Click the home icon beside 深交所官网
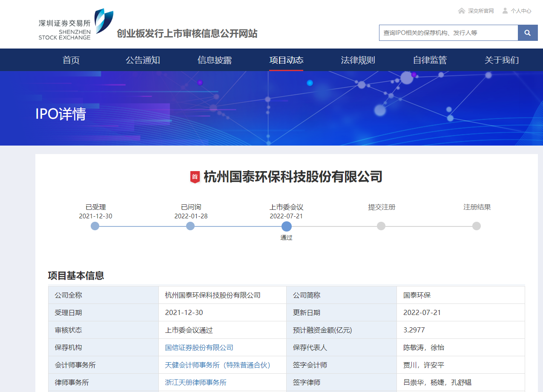543x392 pixels. (x=461, y=11)
